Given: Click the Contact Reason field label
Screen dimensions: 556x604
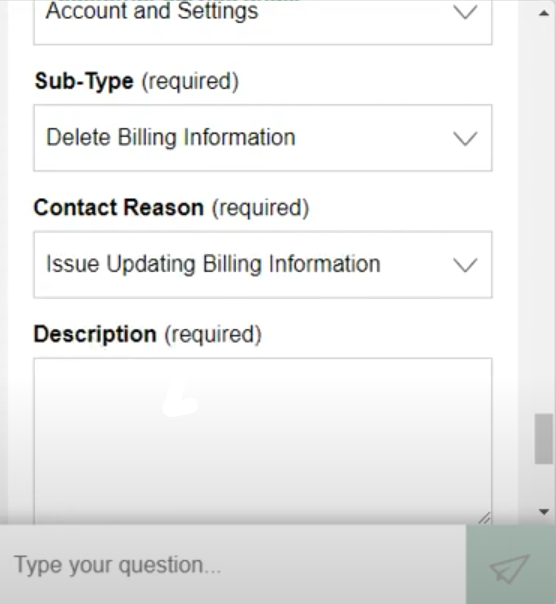Looking at the screenshot, I should click(x=171, y=208).
